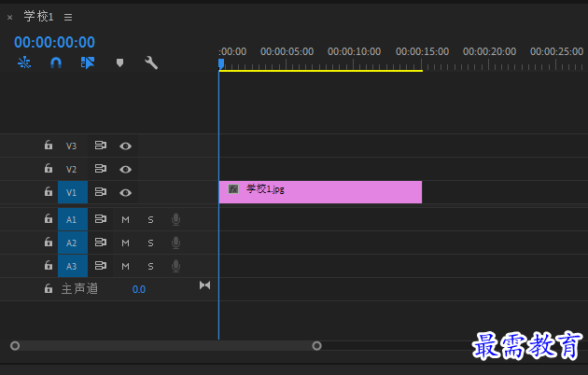Toggle sync lock for track V3
Image resolution: width=588 pixels, height=375 pixels.
(100, 146)
